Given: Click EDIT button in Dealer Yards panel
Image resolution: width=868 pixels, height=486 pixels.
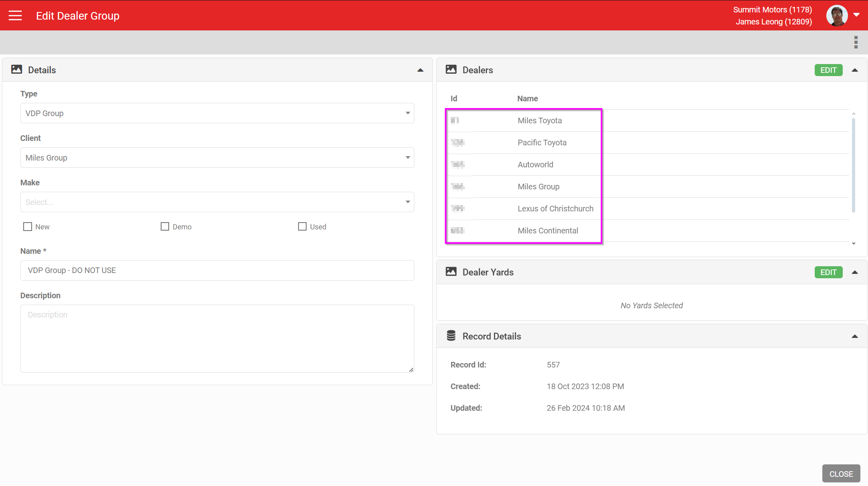Looking at the screenshot, I should click(x=828, y=272).
